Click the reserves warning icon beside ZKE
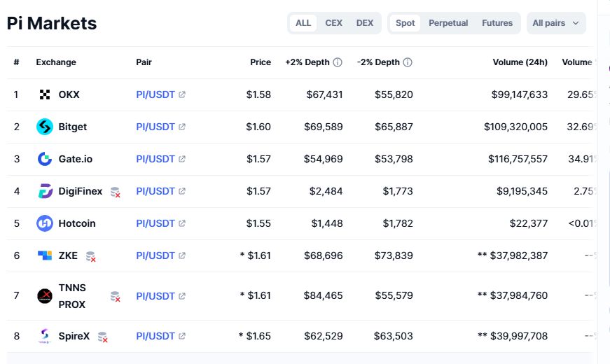This screenshot has width=610, height=364. (90, 256)
